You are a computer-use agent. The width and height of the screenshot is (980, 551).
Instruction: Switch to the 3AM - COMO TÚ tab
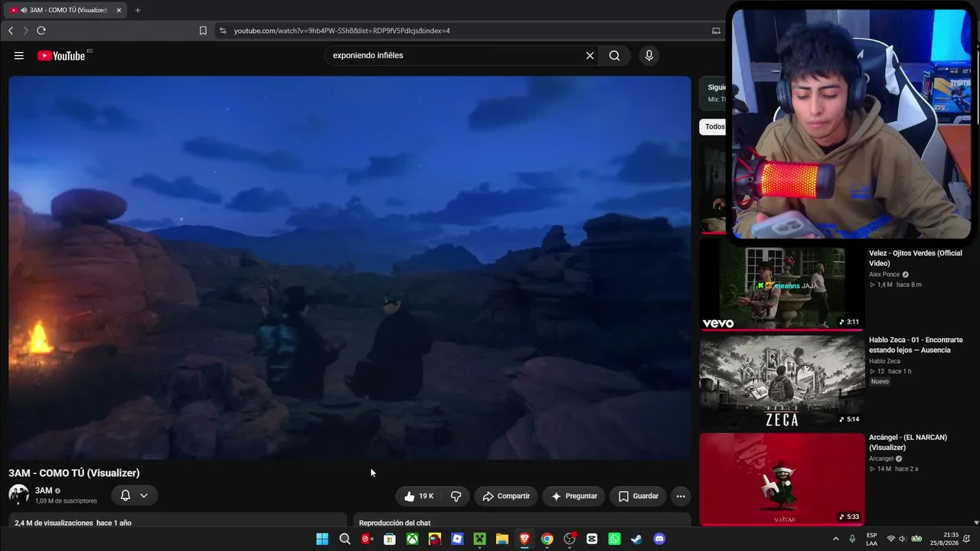pyautogui.click(x=66, y=10)
